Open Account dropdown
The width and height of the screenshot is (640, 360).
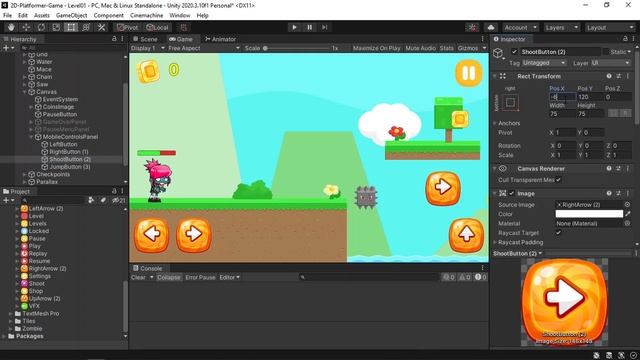tap(520, 27)
